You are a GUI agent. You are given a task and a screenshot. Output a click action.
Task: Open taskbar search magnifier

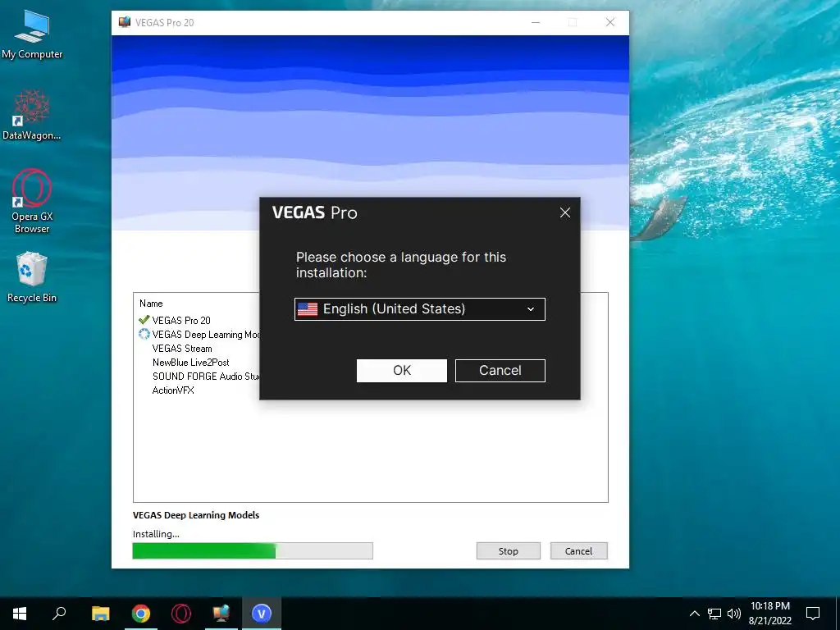(59, 614)
